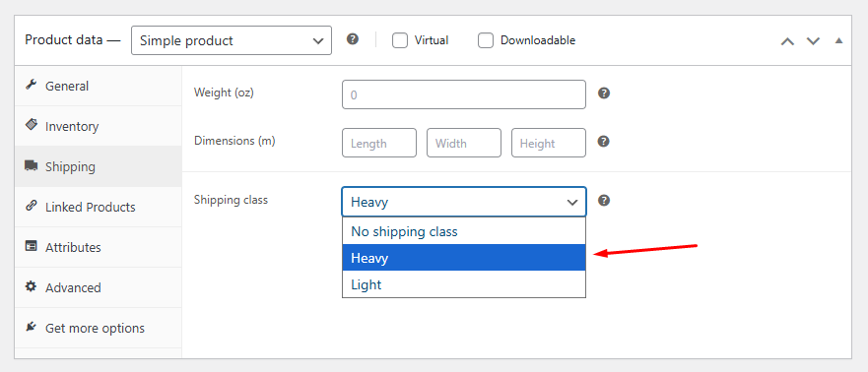868x372 pixels.
Task: Click into the Weight (oz) input field
Action: (464, 94)
